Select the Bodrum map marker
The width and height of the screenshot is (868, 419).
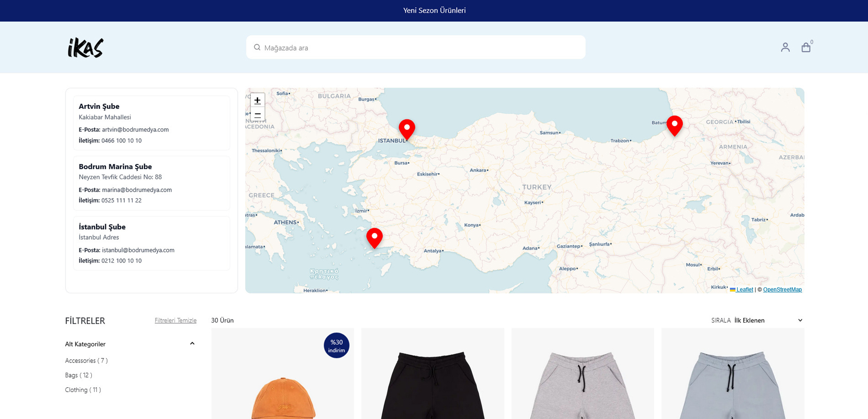pyautogui.click(x=374, y=237)
